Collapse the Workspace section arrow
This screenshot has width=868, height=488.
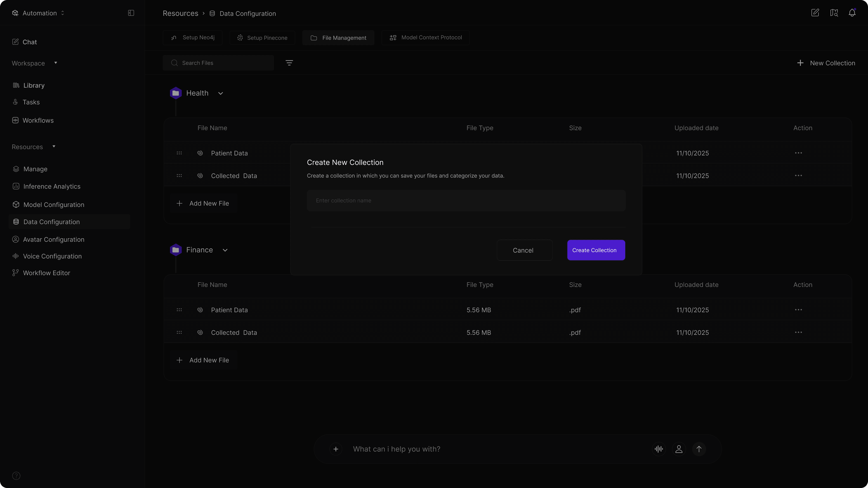56,63
